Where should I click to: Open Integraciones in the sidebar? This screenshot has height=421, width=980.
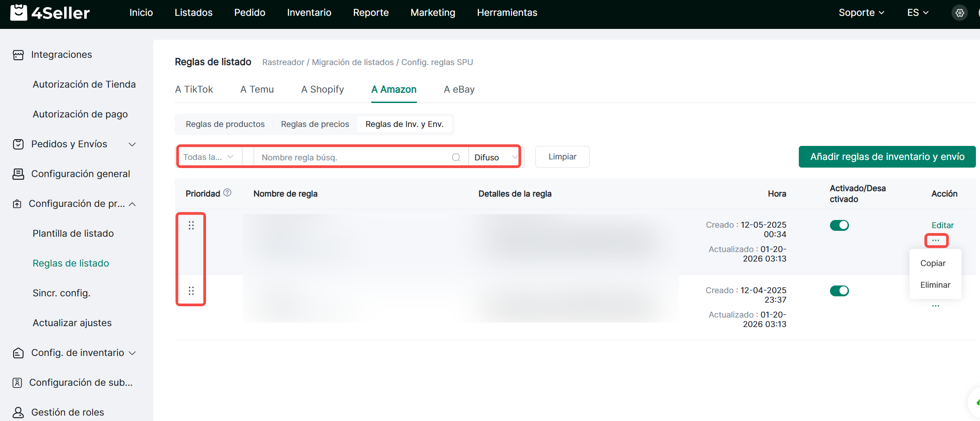pos(61,55)
